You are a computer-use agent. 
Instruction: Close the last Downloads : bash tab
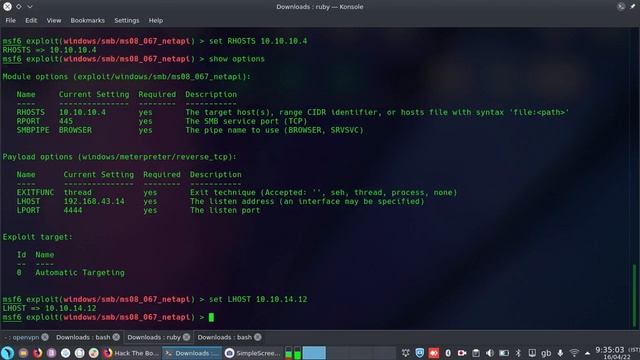click(258, 337)
